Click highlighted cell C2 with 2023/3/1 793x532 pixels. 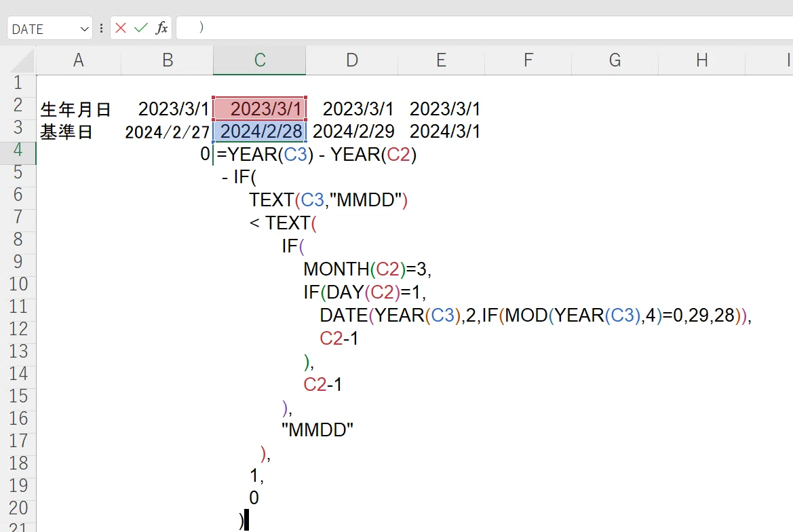click(259, 109)
